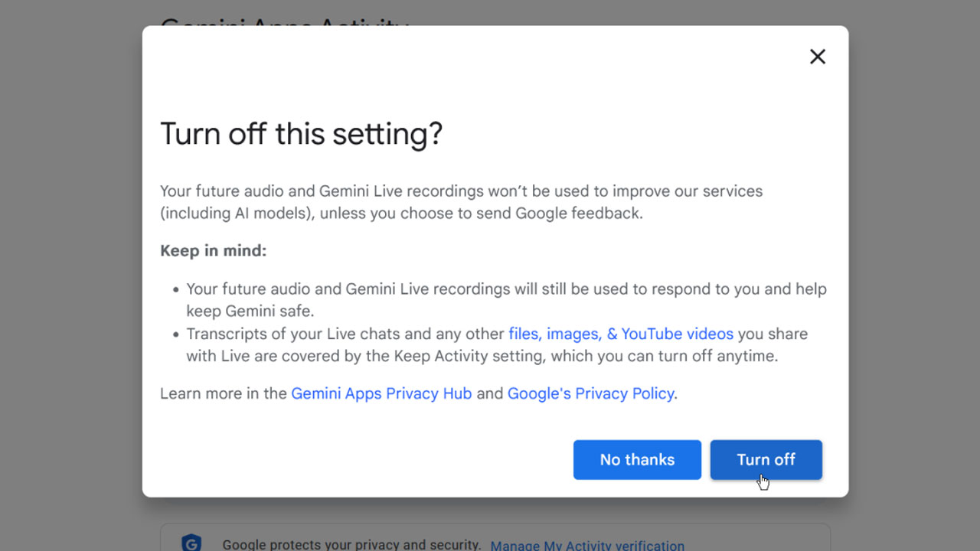Click the 'Turn off this setting?' heading

[302, 134]
